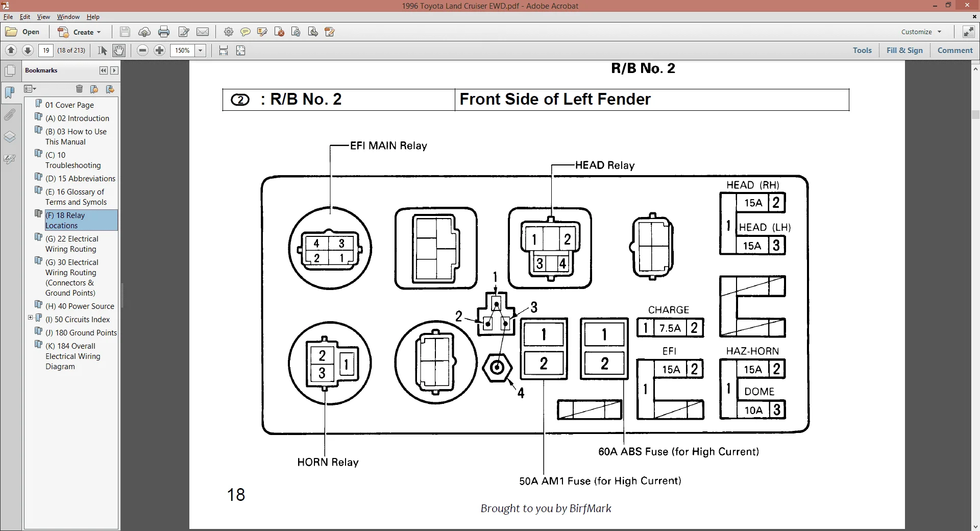The height and width of the screenshot is (531, 980).
Task: Select the Hand pan tool
Action: 118,51
